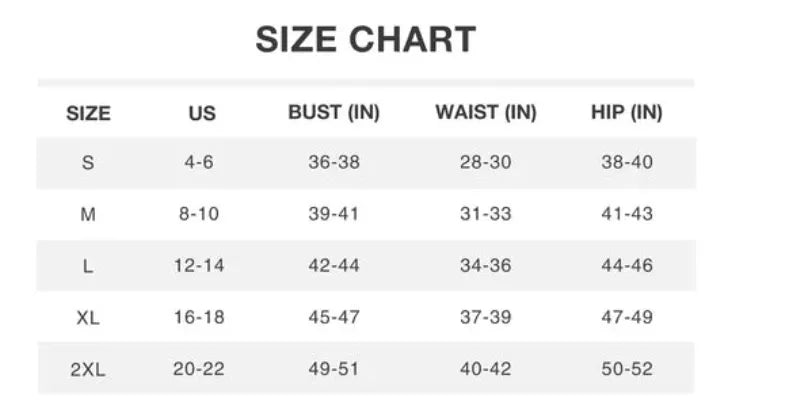Select bust measurement 45-47 cell

tap(334, 318)
